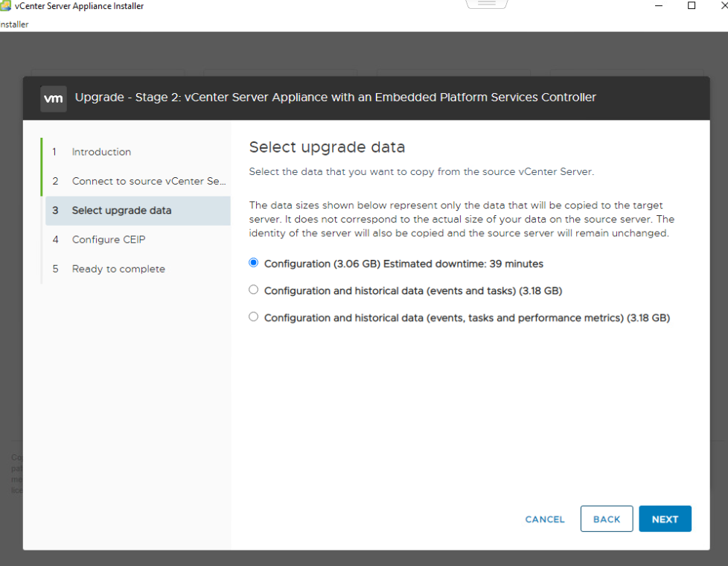
Task: Open step 5 Ready to complete
Action: [x=138, y=269]
